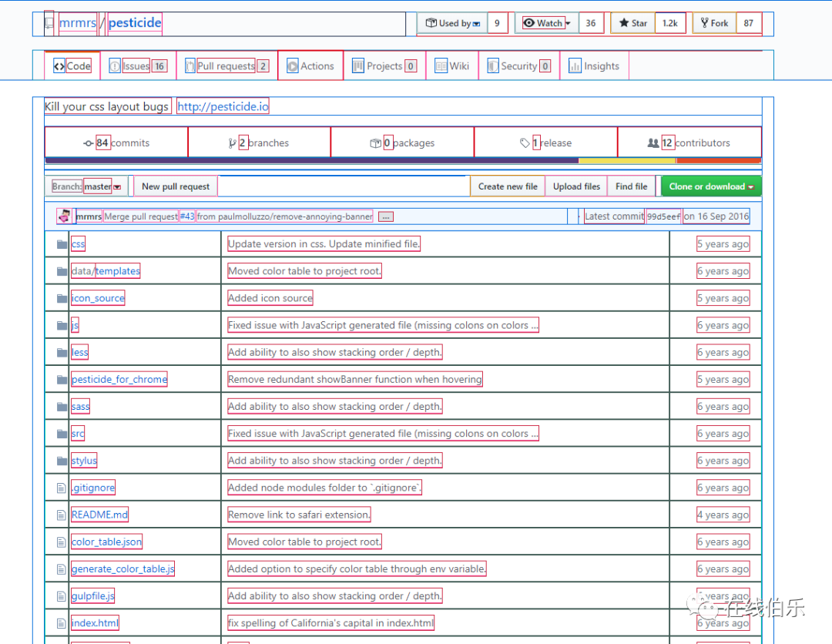
Task: Open the sass folder
Action: coord(81,406)
